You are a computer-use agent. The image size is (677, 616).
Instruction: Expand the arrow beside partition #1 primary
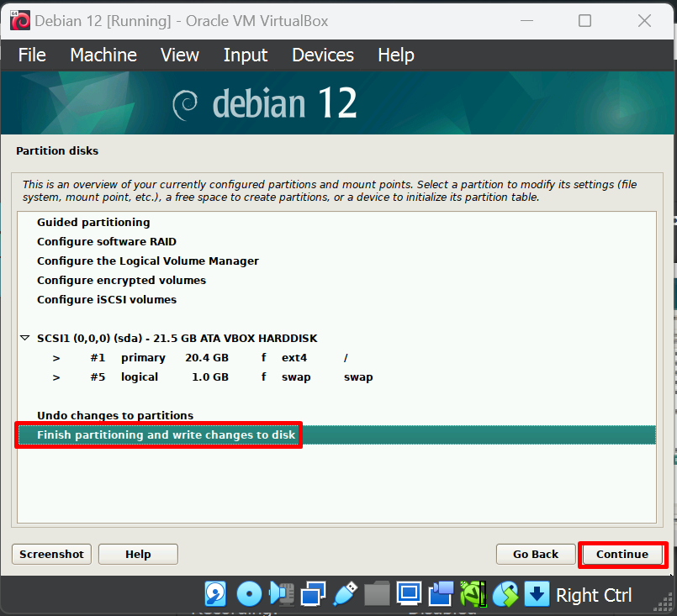56,358
